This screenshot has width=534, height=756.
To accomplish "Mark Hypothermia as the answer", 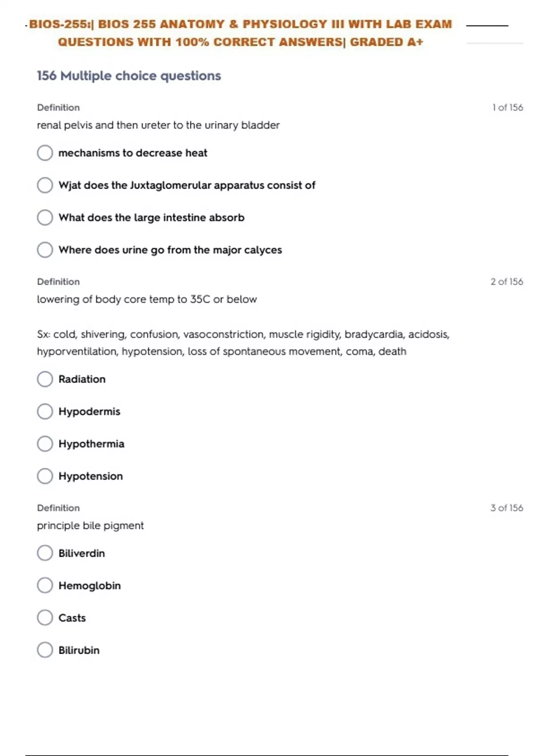I will [x=45, y=444].
